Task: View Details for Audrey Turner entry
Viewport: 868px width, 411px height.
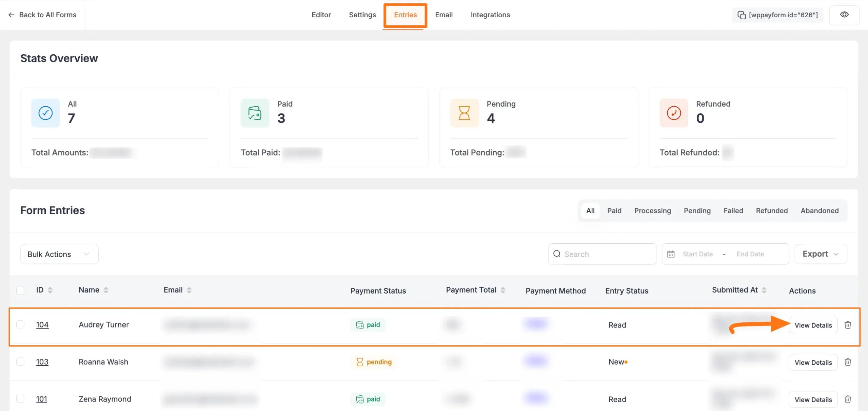Action: click(x=813, y=325)
